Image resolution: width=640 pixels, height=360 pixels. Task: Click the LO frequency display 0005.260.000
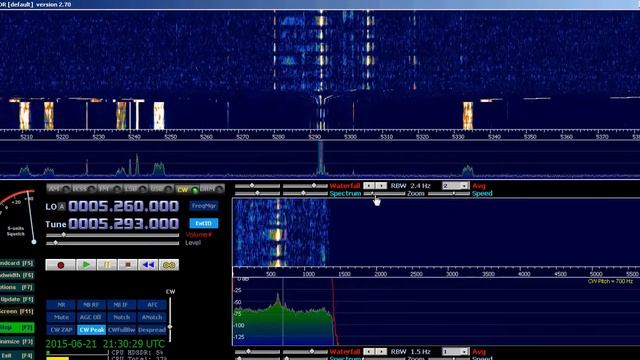[x=124, y=206]
